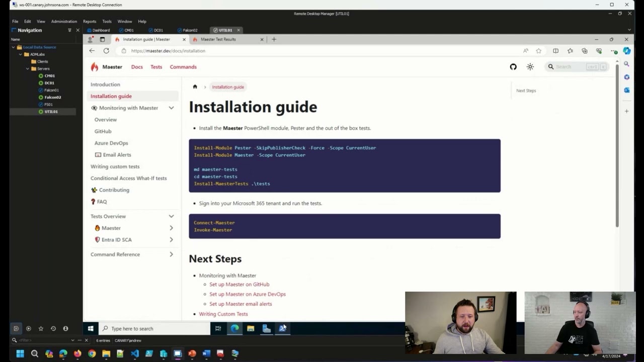Click Server Manager icon on remote taskbar
This screenshot has width=644, height=362.
(267, 328)
